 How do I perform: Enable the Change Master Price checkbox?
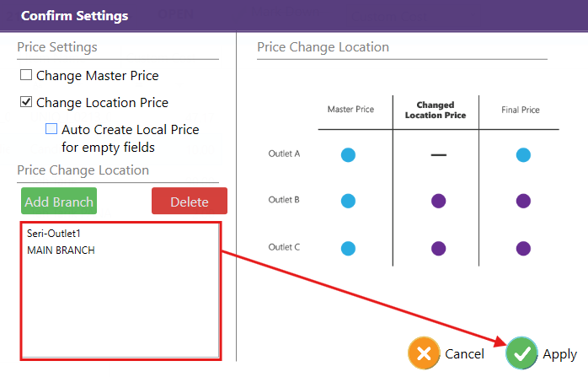pos(26,75)
